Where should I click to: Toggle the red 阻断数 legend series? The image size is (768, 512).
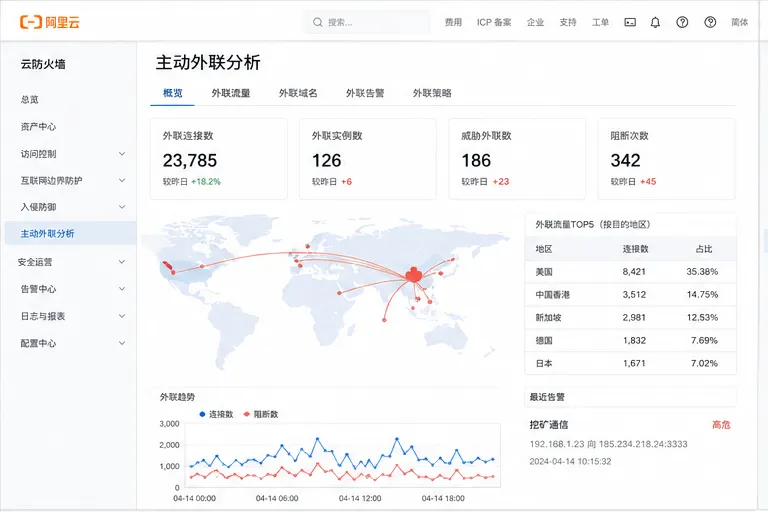[x=261, y=414]
